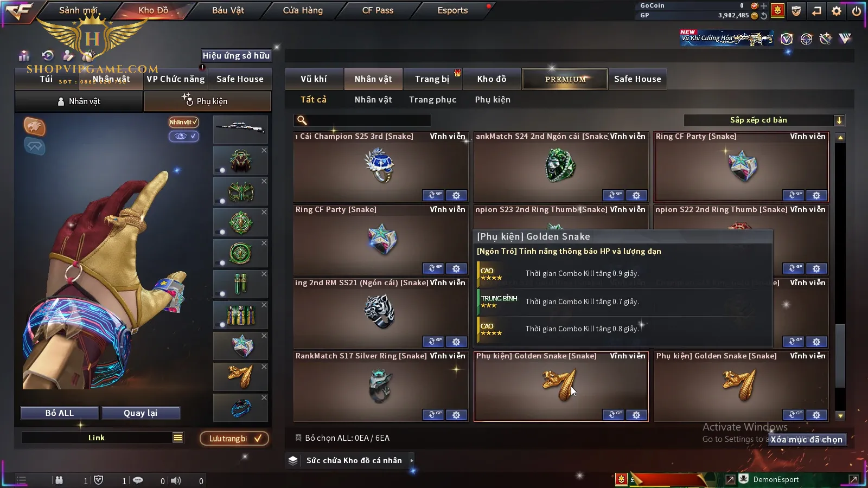
Task: Open the Sắp xếp cơ bản dropdown
Action: pos(764,120)
